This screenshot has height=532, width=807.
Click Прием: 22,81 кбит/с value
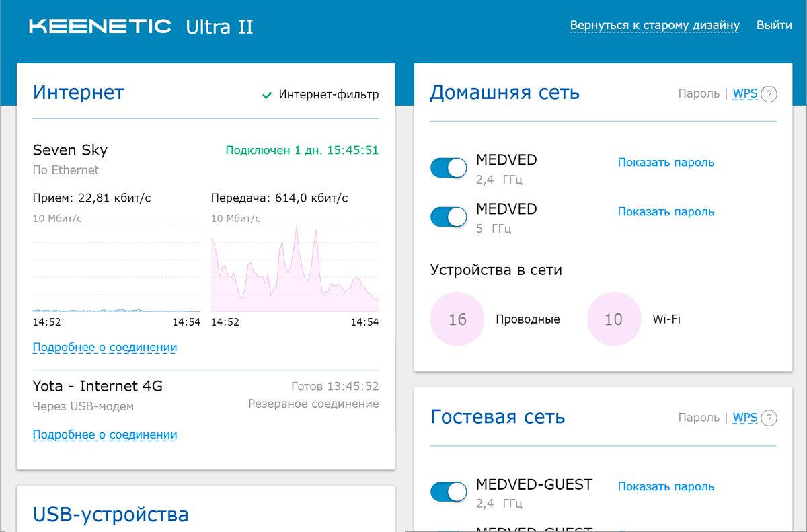tap(91, 198)
